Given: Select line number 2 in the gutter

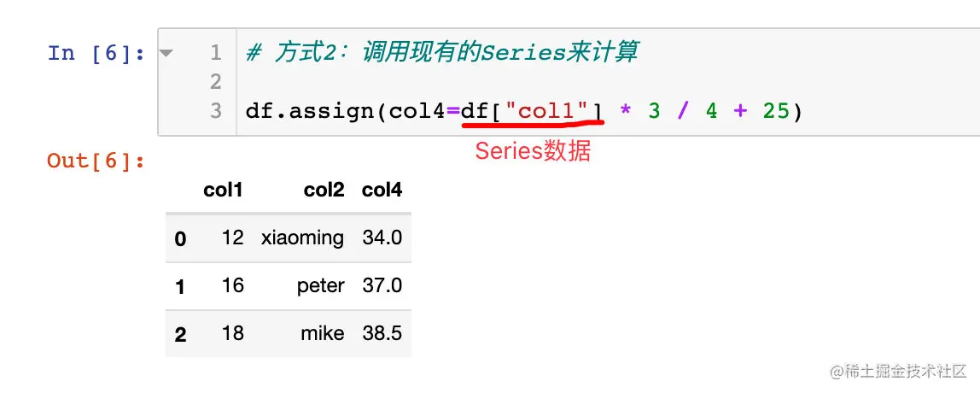Looking at the screenshot, I should (x=216, y=82).
